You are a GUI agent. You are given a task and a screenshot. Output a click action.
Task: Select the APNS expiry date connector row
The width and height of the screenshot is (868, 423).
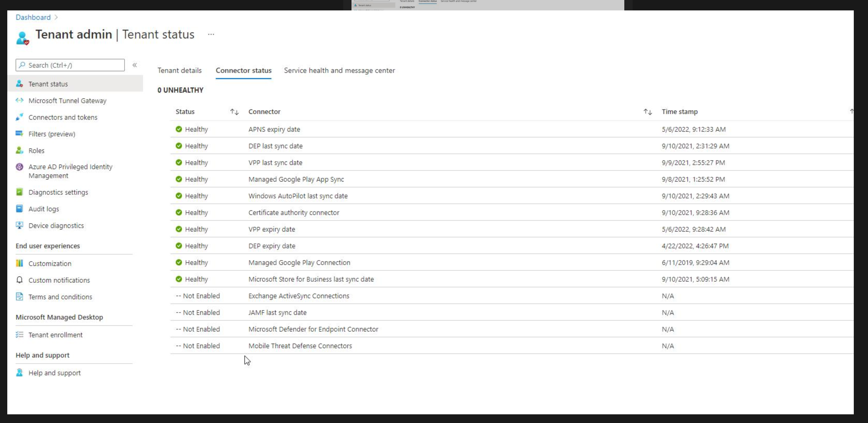click(274, 129)
